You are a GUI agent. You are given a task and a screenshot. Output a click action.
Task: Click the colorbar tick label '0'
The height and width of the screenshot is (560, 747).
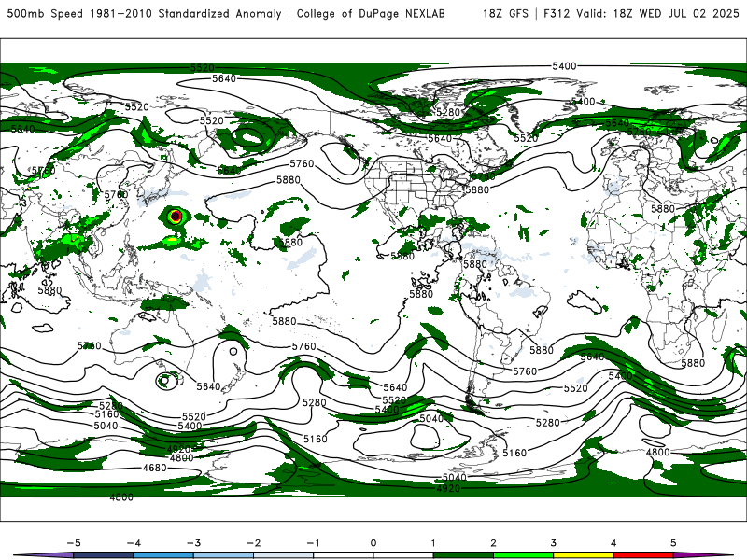pyautogui.click(x=373, y=543)
